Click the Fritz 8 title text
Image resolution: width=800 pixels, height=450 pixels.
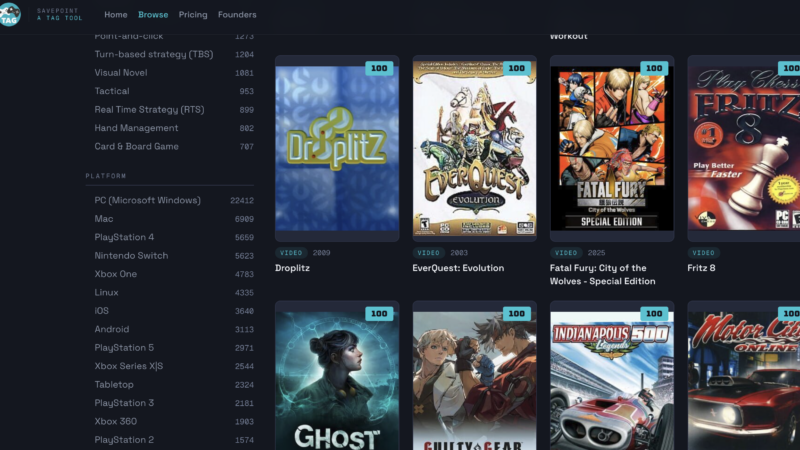point(702,268)
